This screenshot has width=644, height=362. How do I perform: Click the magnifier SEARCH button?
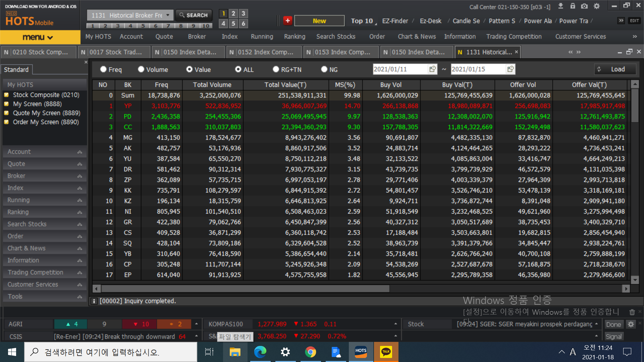194,15
